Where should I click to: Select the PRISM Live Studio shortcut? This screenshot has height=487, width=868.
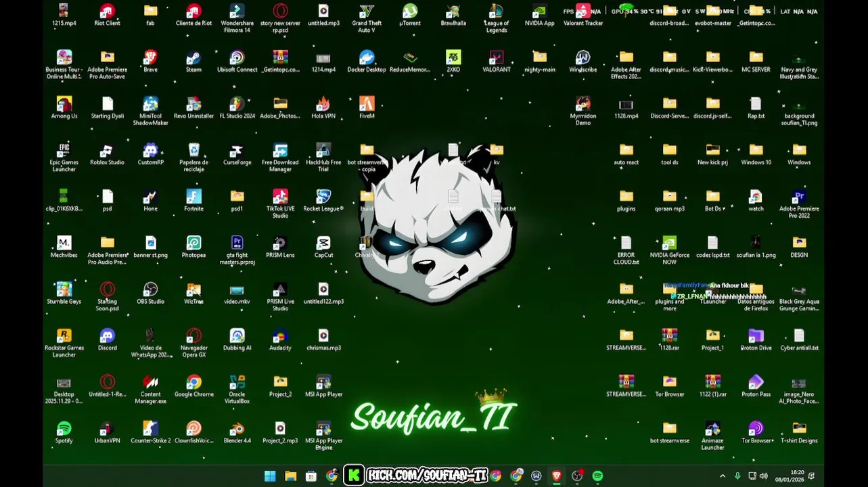[280, 297]
